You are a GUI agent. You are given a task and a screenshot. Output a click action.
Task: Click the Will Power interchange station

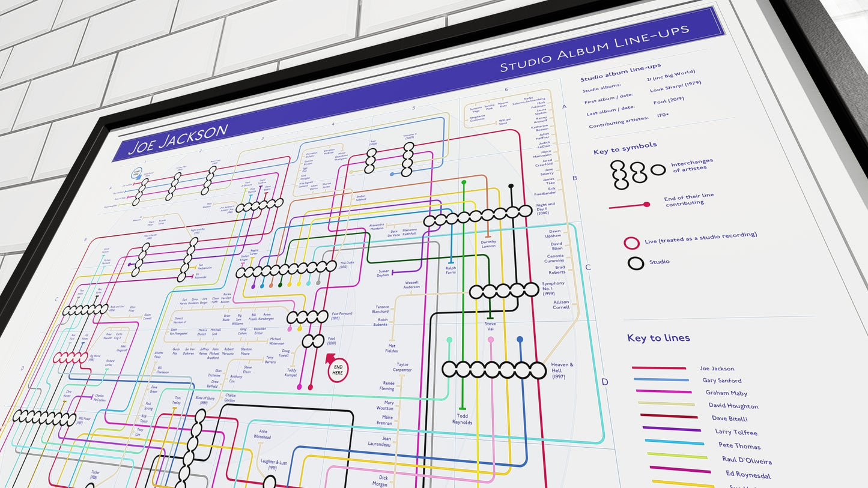point(44,417)
